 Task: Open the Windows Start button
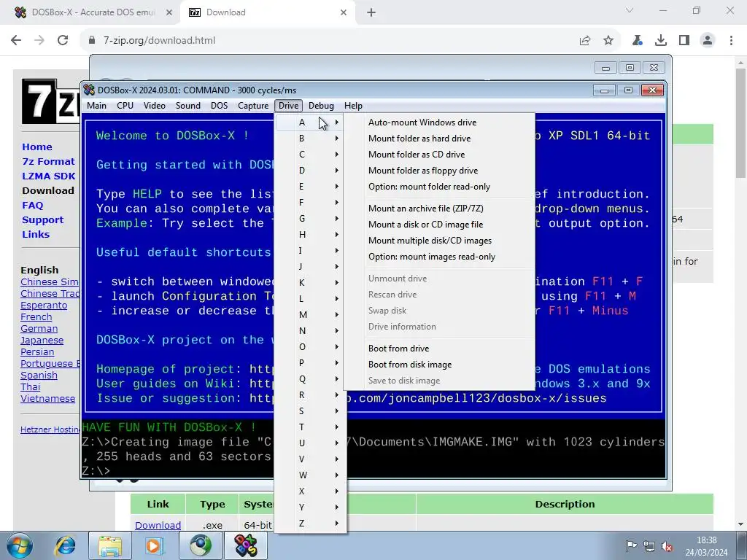(x=20, y=545)
